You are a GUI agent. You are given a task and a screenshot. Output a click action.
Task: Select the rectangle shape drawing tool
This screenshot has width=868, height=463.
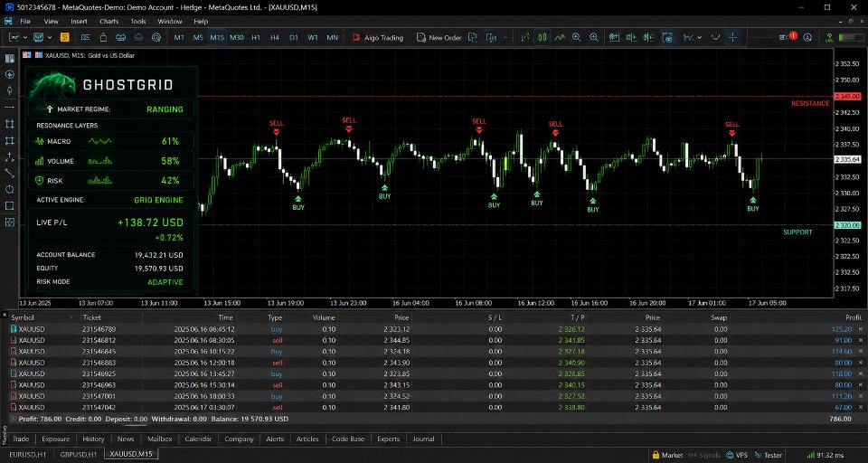pos(9,206)
